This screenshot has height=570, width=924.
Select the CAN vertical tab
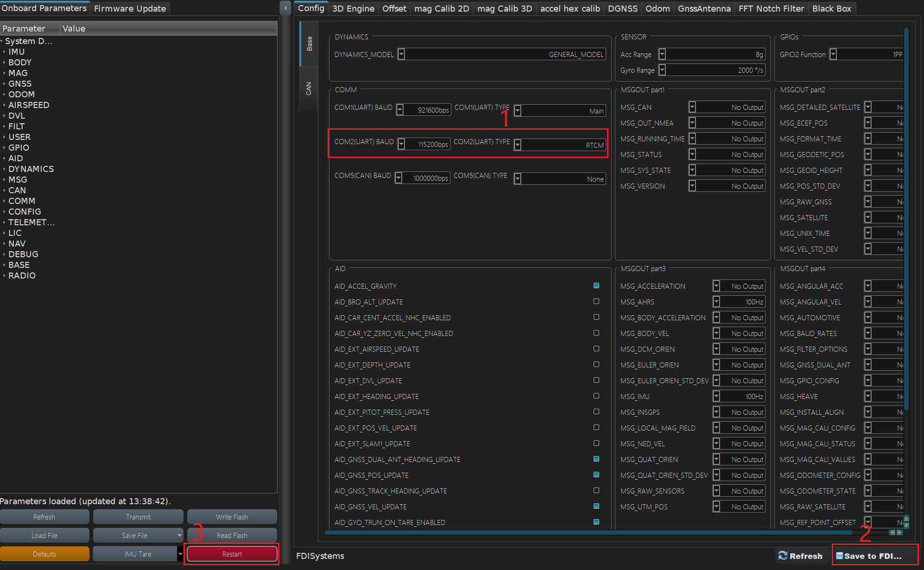pyautogui.click(x=309, y=89)
